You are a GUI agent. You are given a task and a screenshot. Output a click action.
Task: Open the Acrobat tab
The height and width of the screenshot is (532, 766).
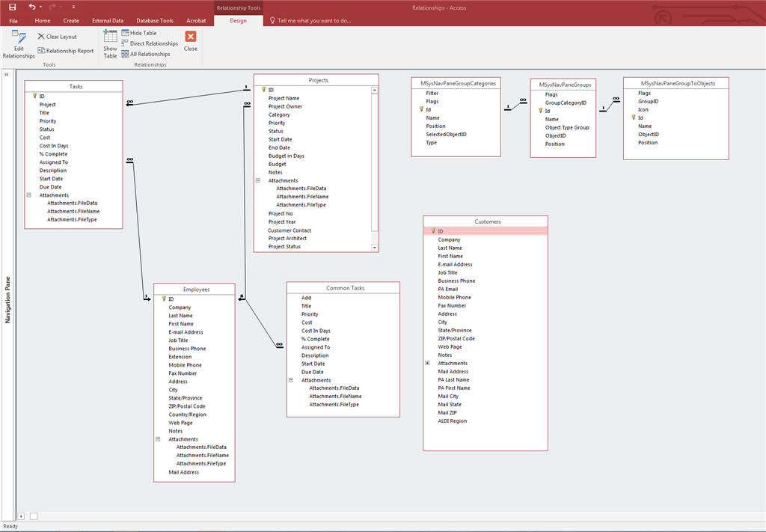click(196, 20)
